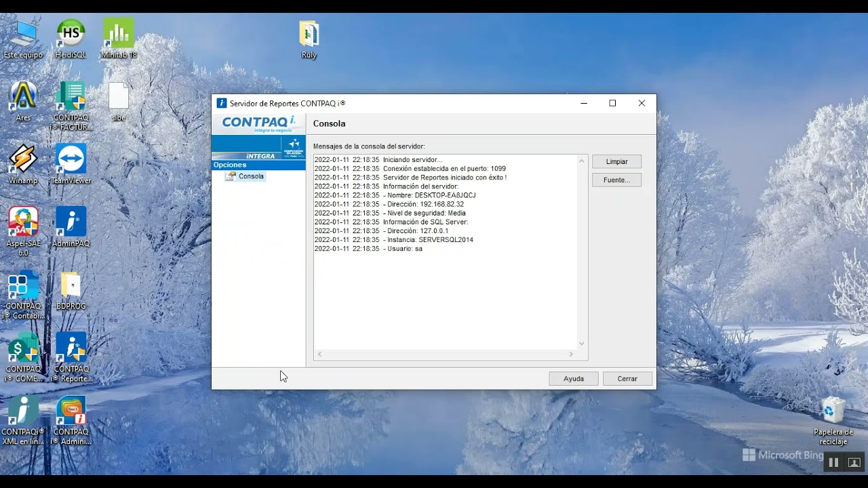Click the console scrollbar down arrow
The image size is (868, 488).
pyautogui.click(x=581, y=344)
